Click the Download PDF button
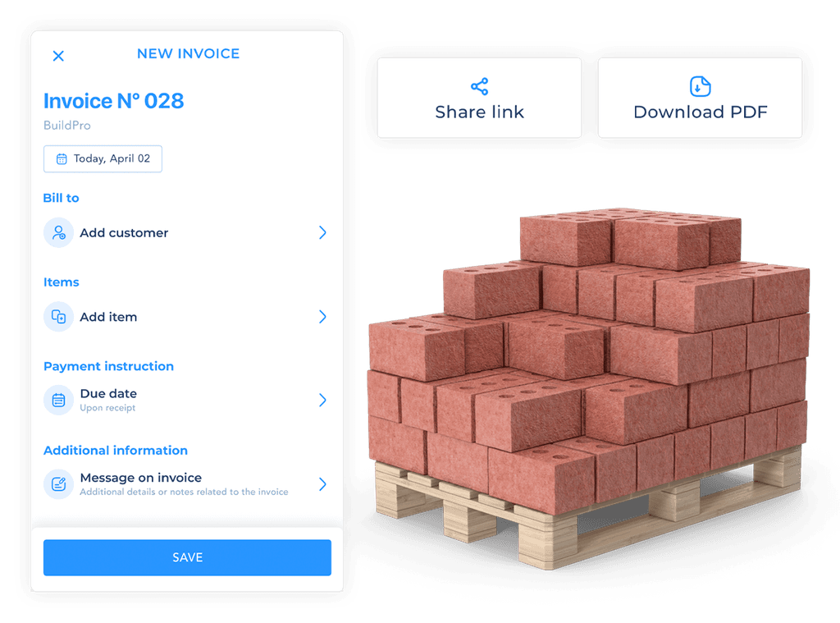This screenshot has height=623, width=840. point(701,98)
